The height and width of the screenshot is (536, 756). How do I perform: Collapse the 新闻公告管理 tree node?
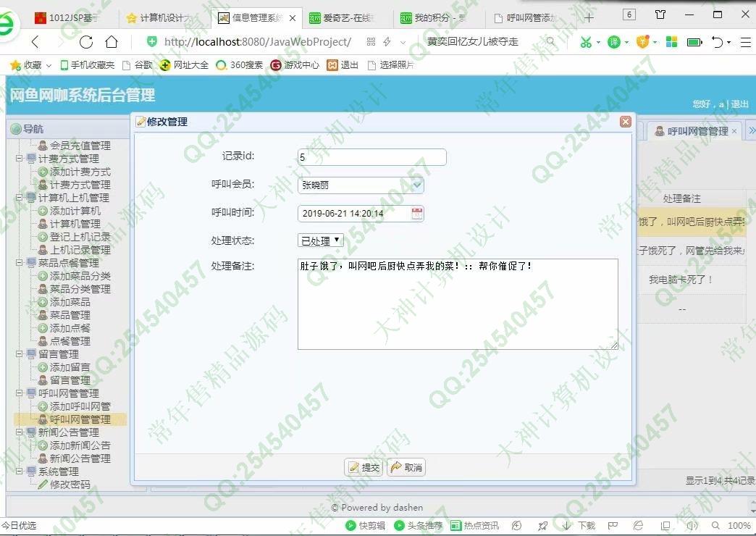(x=19, y=432)
